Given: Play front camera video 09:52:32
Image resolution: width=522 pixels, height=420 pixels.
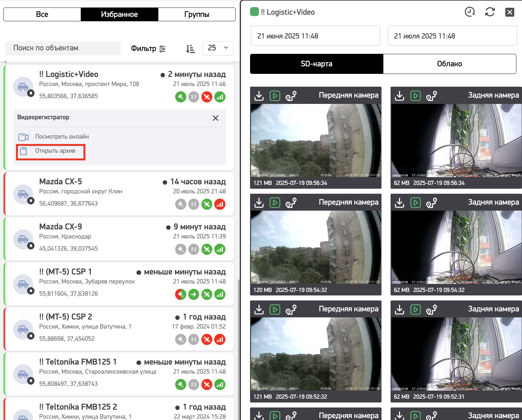Looking at the screenshot, I should [x=275, y=310].
